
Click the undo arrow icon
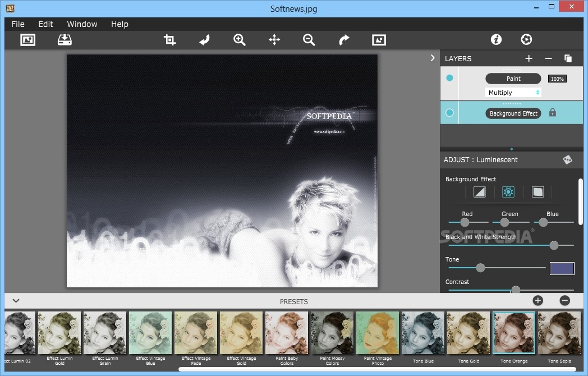(x=204, y=40)
